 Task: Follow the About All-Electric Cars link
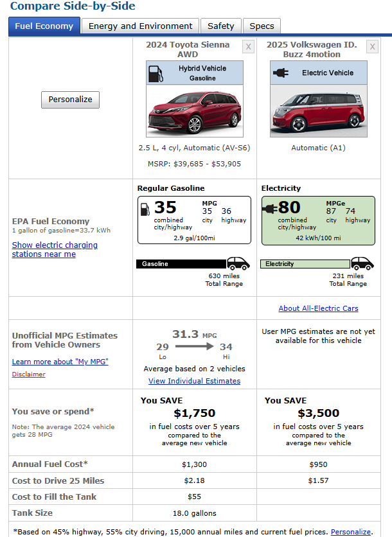[x=318, y=308]
